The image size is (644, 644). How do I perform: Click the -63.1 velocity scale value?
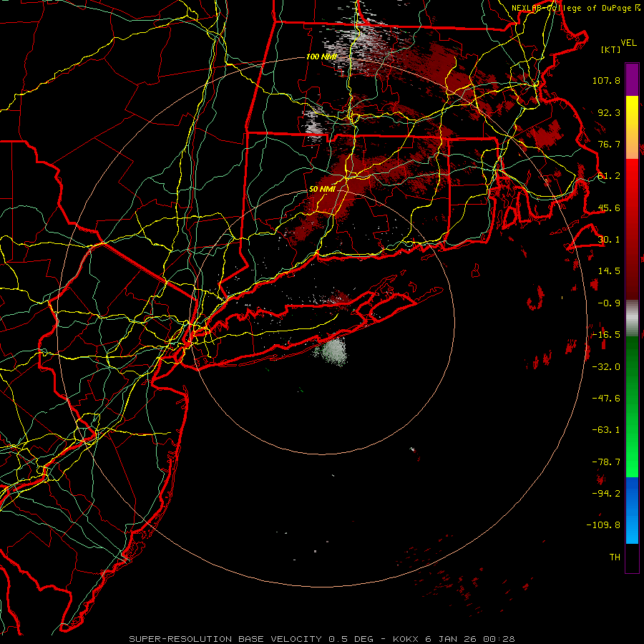coord(606,430)
